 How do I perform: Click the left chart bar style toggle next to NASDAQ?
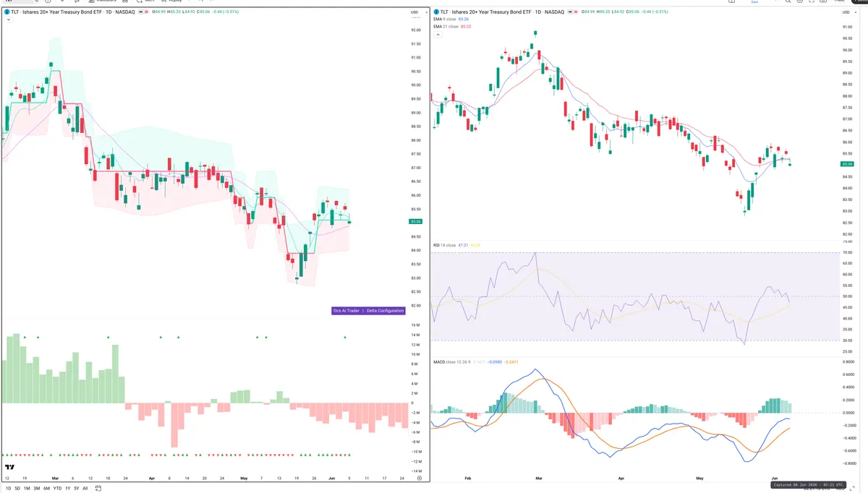click(x=144, y=12)
